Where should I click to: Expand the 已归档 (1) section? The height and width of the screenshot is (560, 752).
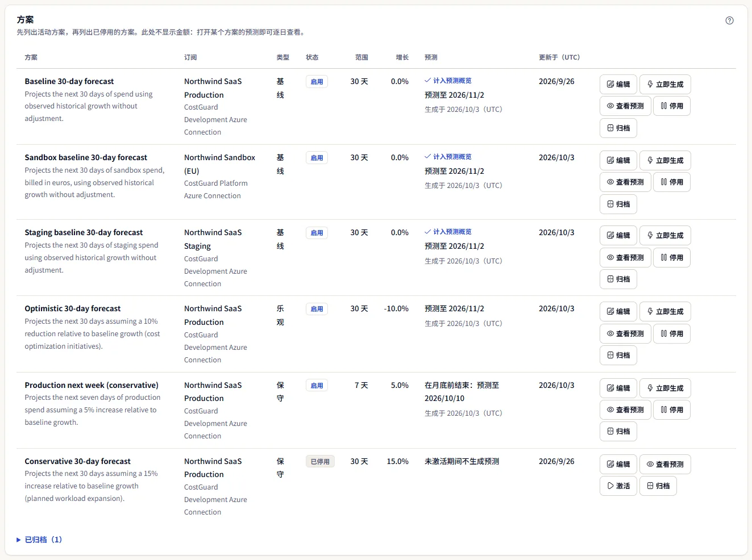pyautogui.click(x=39, y=540)
